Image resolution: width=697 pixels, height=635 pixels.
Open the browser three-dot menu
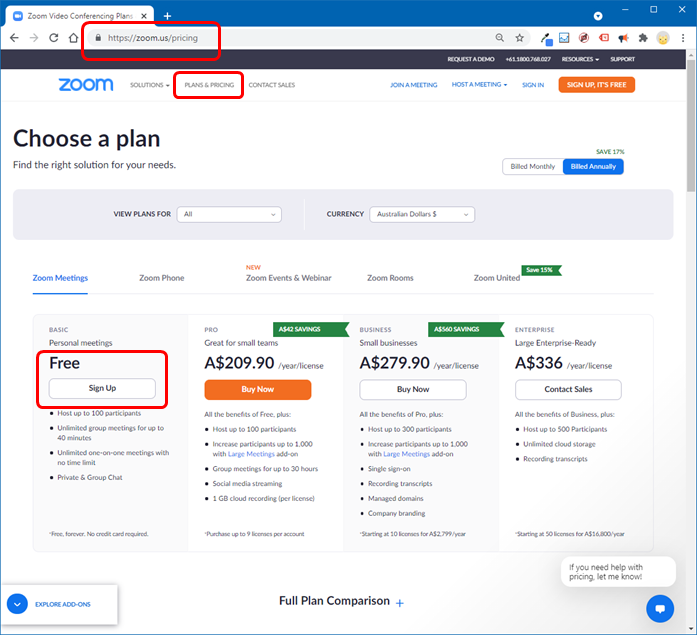click(x=683, y=38)
